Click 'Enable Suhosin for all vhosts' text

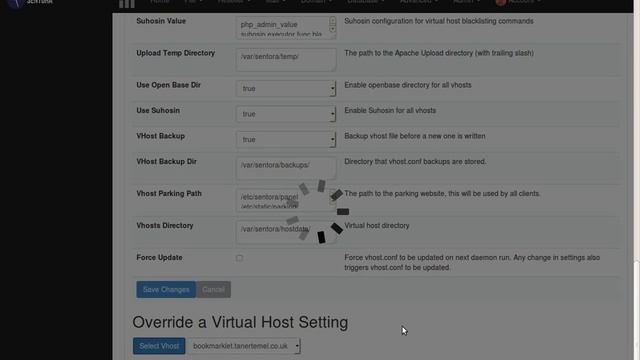point(390,111)
